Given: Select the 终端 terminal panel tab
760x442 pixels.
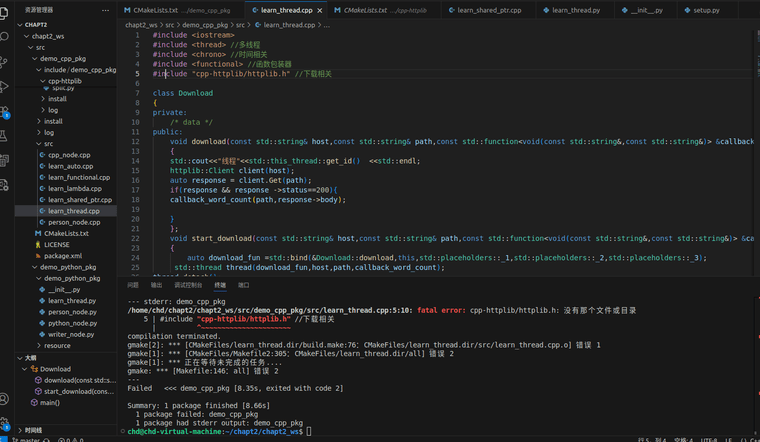Looking at the screenshot, I should 220,285.
